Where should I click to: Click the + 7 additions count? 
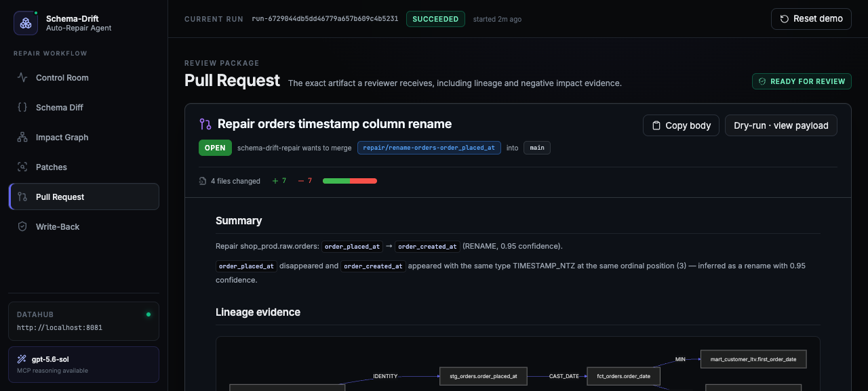click(279, 181)
